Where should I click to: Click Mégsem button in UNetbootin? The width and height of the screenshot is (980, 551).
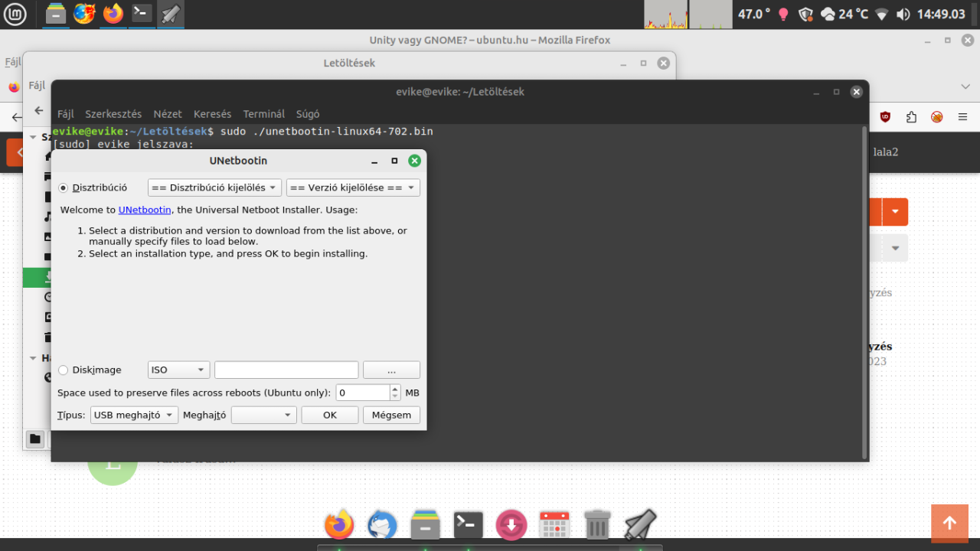click(x=391, y=415)
